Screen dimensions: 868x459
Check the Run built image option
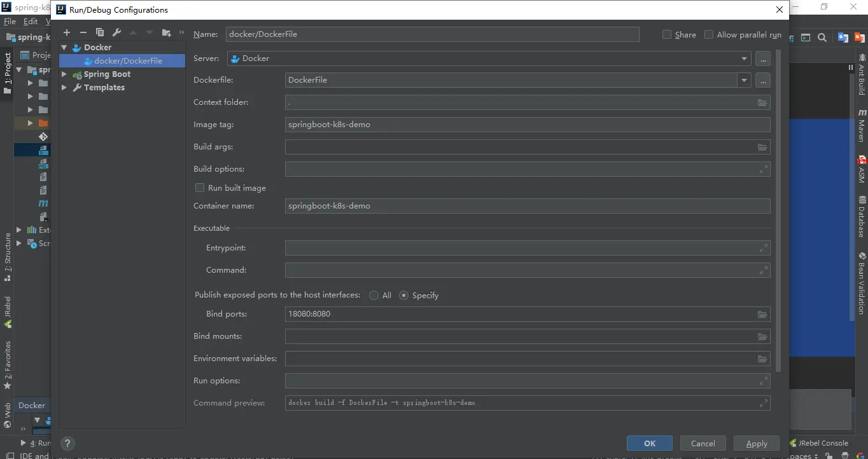[200, 188]
